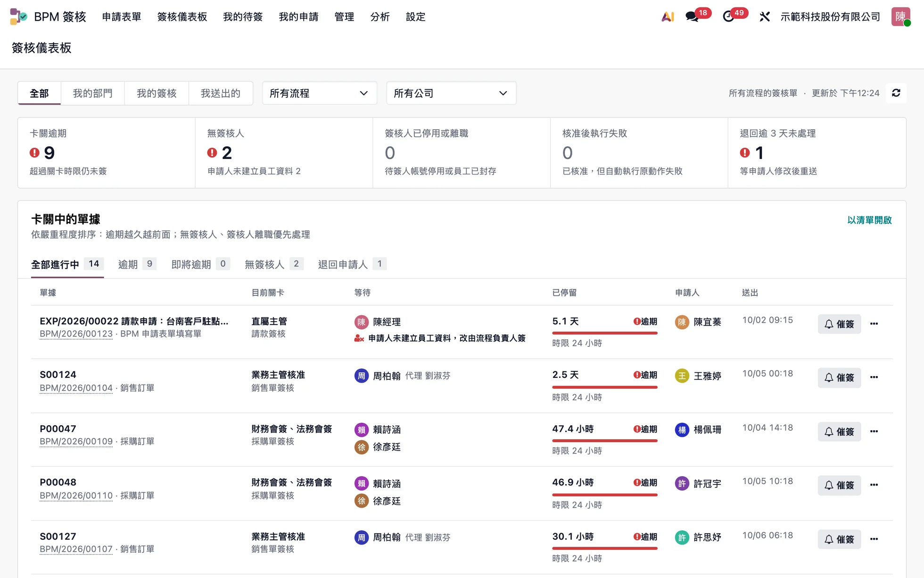
Task: Open activities clock icon with 49 badge
Action: click(728, 17)
